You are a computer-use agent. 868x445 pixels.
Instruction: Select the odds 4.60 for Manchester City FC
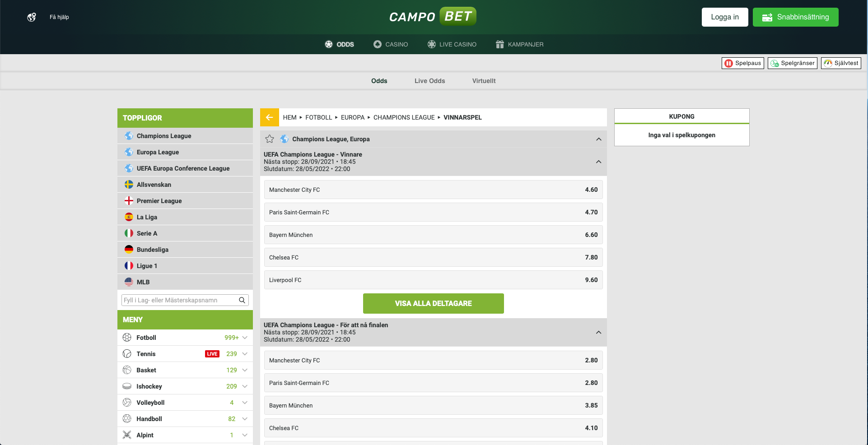(x=591, y=190)
